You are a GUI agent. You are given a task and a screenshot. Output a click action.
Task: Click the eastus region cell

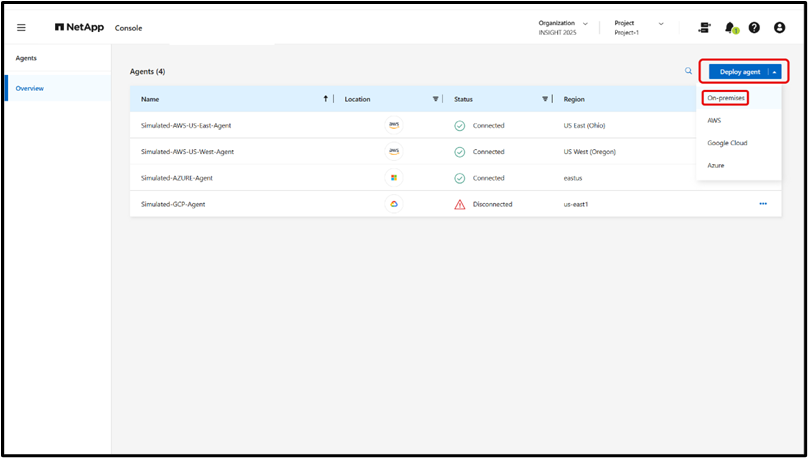tap(572, 178)
